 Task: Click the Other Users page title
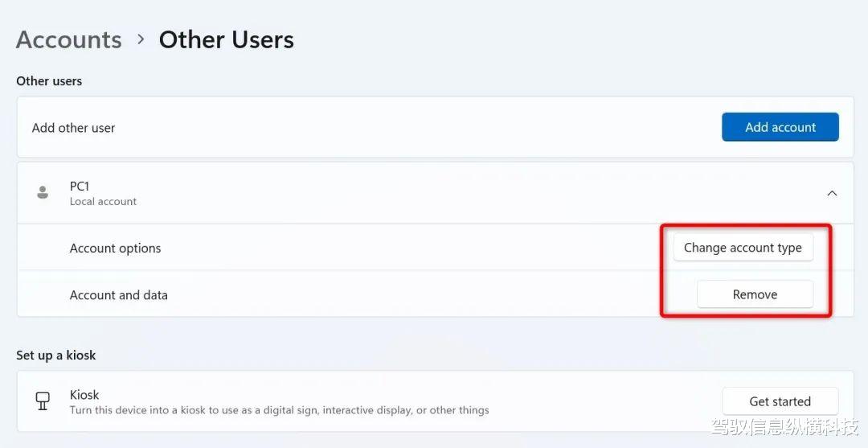(x=227, y=40)
